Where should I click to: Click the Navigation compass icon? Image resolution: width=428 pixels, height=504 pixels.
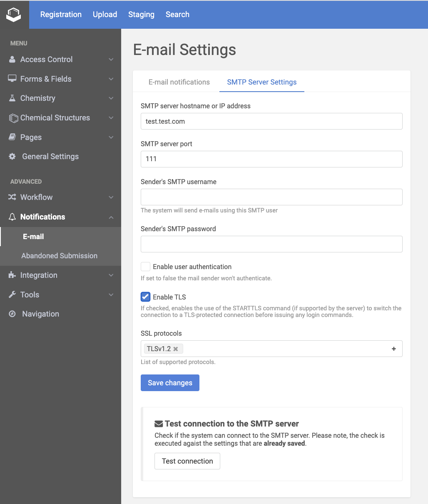(x=12, y=314)
